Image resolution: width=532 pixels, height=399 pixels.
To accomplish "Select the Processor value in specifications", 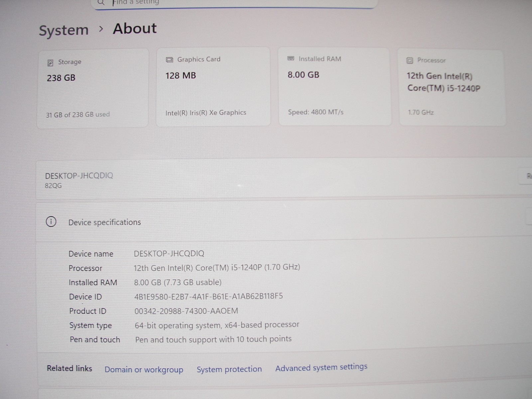I will 217,268.
